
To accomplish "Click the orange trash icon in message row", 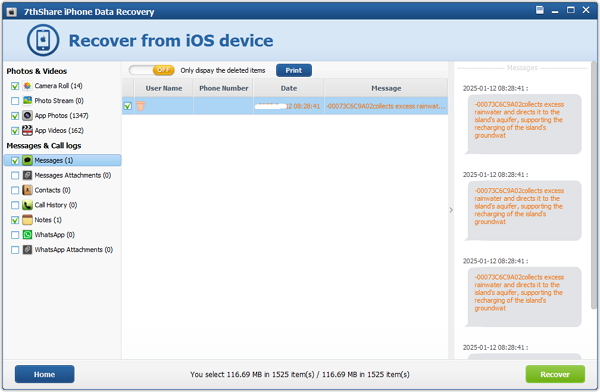I will tap(141, 106).
